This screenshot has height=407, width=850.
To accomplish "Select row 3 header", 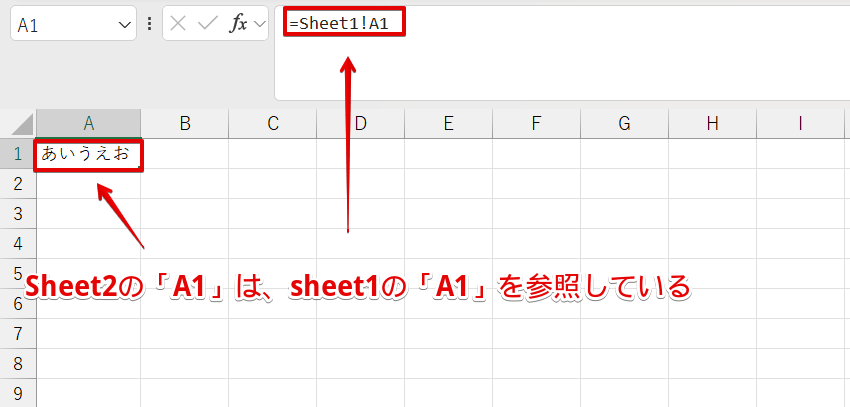I will (x=18, y=214).
